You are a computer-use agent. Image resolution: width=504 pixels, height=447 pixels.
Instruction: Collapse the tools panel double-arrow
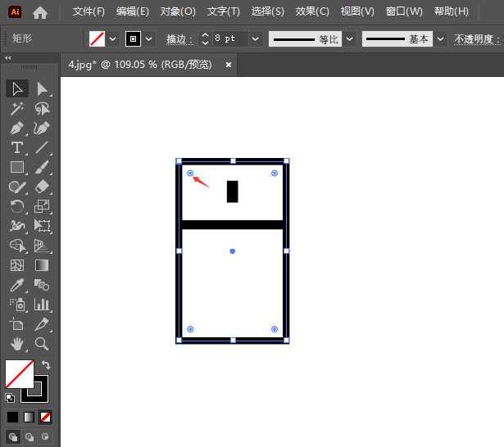(8, 58)
